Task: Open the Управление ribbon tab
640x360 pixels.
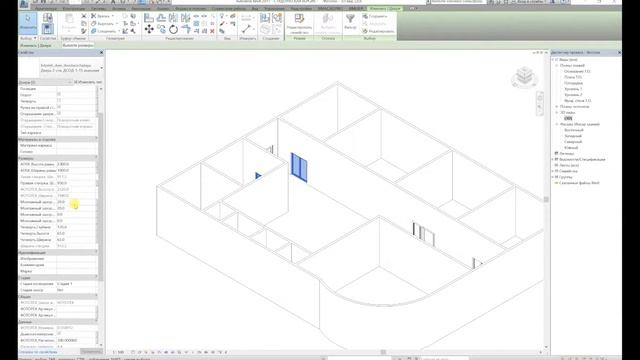Action: (x=274, y=8)
